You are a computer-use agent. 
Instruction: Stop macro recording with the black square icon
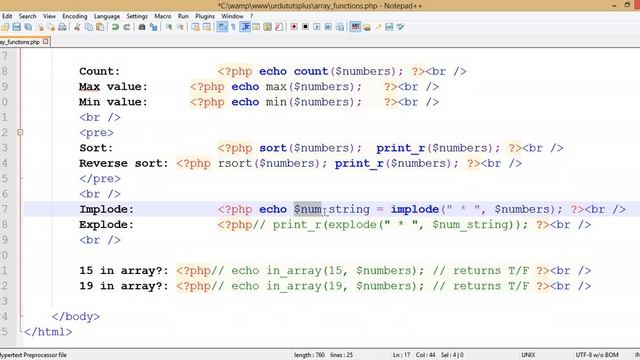[x=305, y=27]
